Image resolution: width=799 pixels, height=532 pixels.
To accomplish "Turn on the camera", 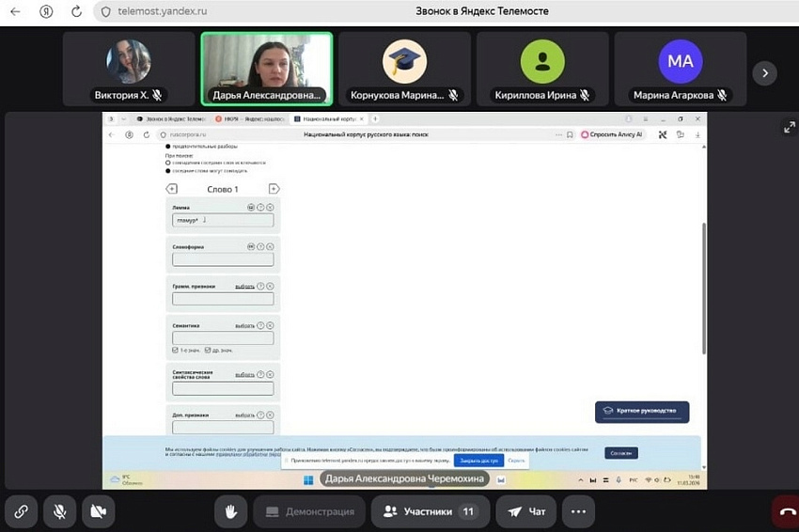I will (98, 511).
